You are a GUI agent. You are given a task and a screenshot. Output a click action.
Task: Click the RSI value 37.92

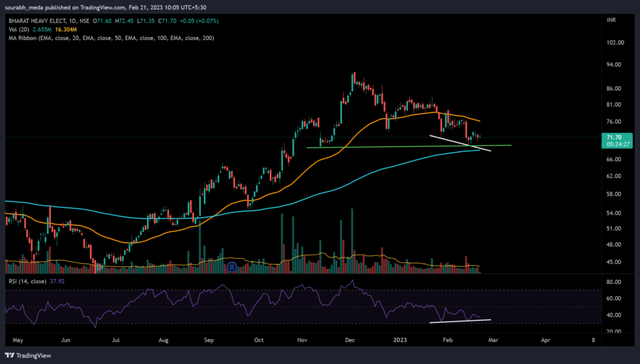[57, 281]
